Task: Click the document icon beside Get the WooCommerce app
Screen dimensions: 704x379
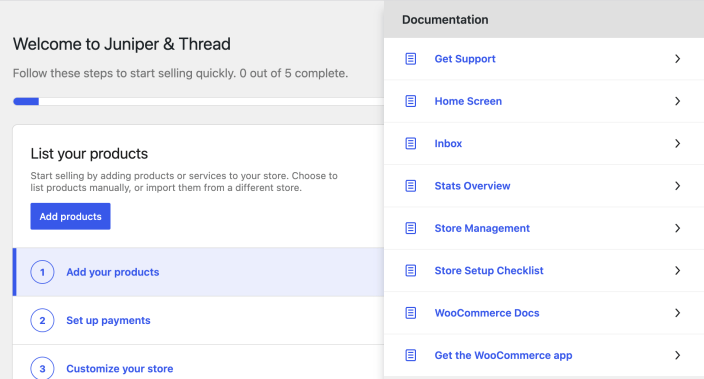Action: pyautogui.click(x=410, y=355)
